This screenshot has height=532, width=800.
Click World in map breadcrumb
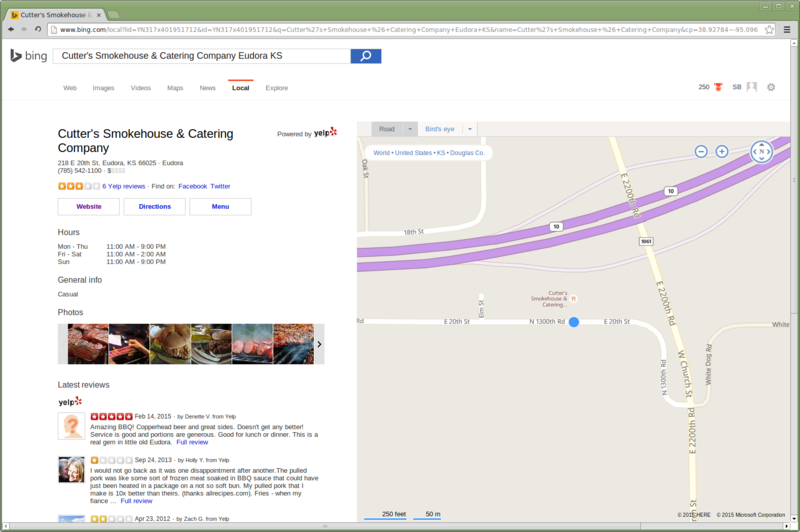point(381,153)
